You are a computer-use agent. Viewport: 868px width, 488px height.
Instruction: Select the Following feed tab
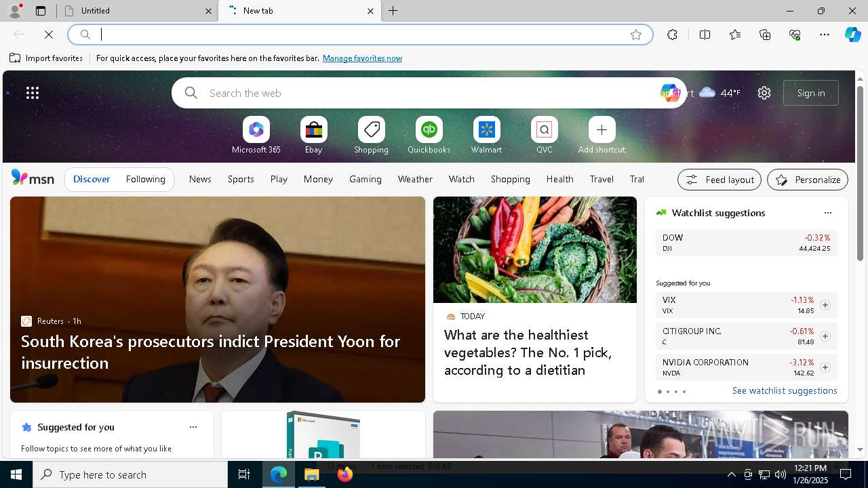click(145, 179)
